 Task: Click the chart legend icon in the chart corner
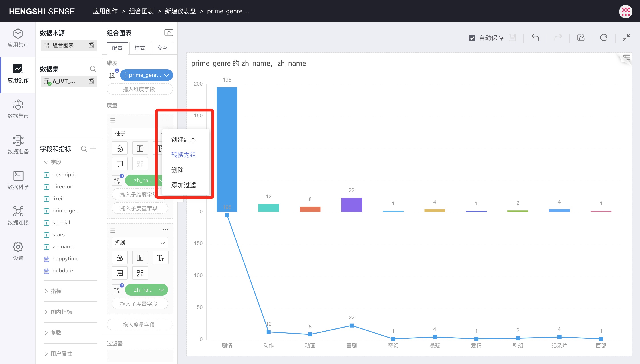click(626, 58)
